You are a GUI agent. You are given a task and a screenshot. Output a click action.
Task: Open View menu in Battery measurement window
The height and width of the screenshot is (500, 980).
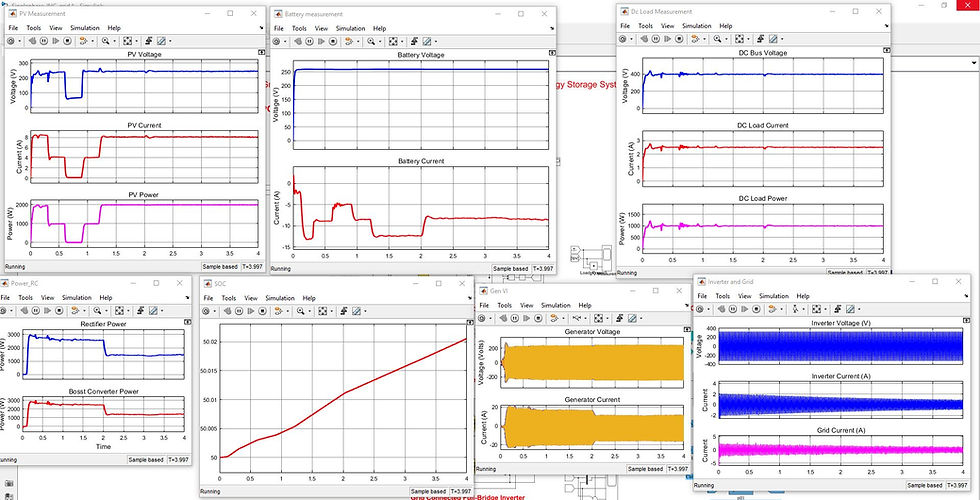321,29
